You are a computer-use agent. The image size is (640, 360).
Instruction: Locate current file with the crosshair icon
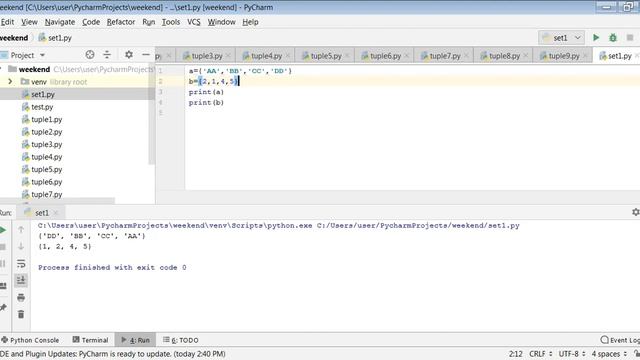(90, 55)
